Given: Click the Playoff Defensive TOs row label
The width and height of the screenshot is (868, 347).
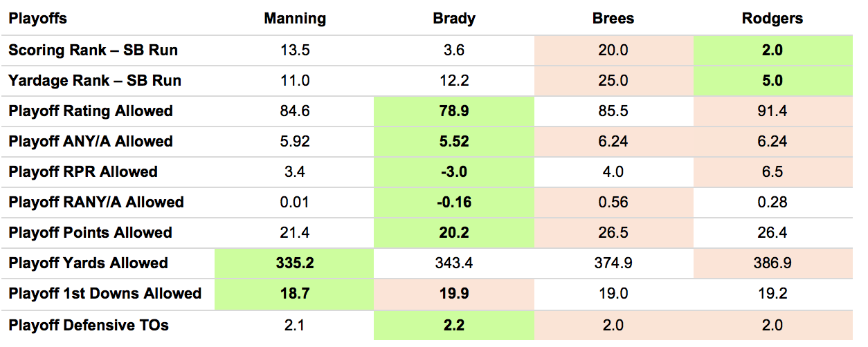Looking at the screenshot, I should (x=89, y=325).
